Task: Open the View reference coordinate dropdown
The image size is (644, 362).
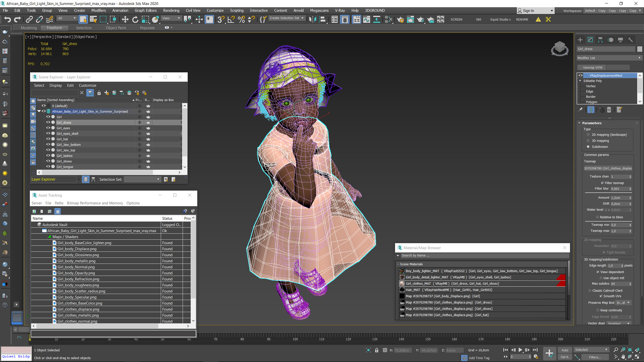Action: (x=171, y=18)
